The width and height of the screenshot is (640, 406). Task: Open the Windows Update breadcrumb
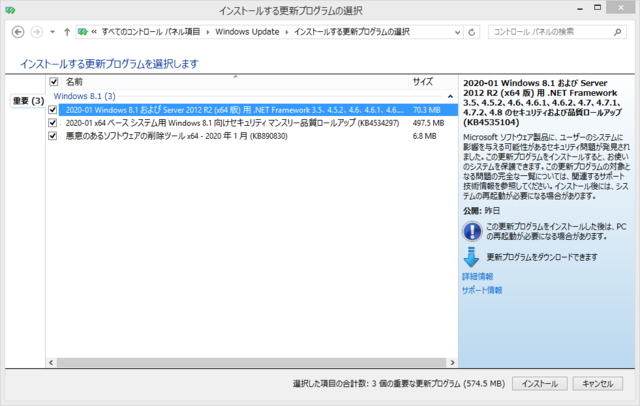(x=247, y=32)
